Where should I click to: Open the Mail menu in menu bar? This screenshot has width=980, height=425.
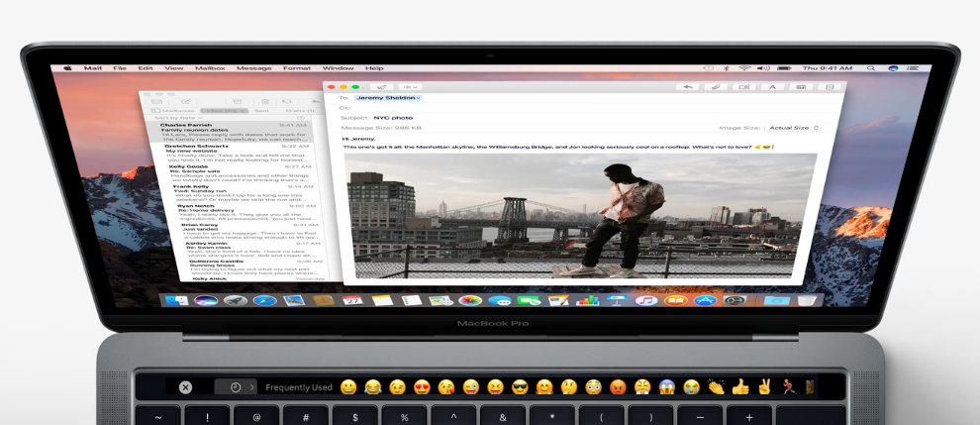click(x=93, y=68)
